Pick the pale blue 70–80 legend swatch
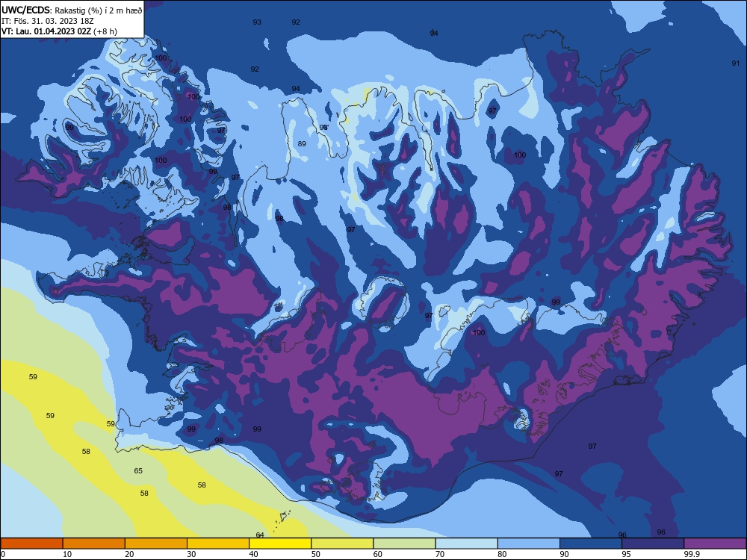 (466, 544)
